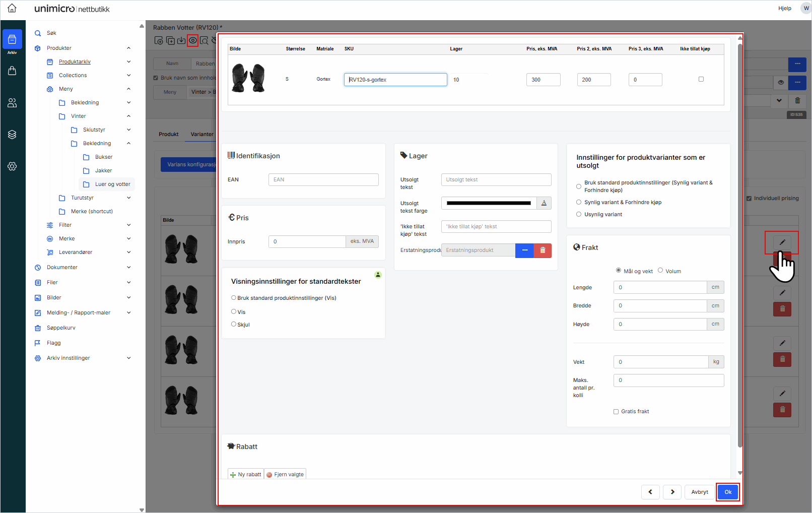Click the home icon in top bar
The width and height of the screenshot is (812, 513).
[12, 9]
